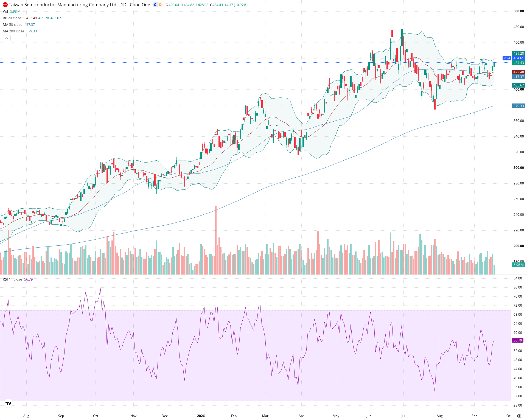This screenshot has width=527, height=420.
Task: Select the Vol indicator legend
Action: [x=5, y=11]
